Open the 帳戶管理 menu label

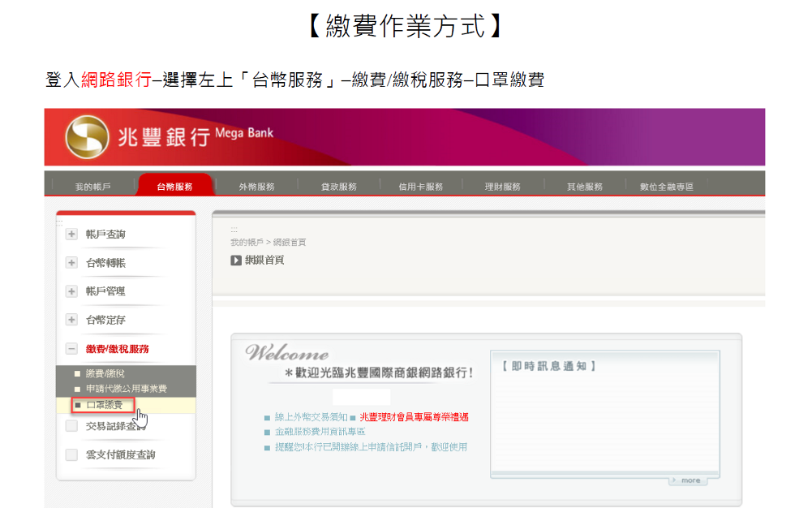(105, 291)
